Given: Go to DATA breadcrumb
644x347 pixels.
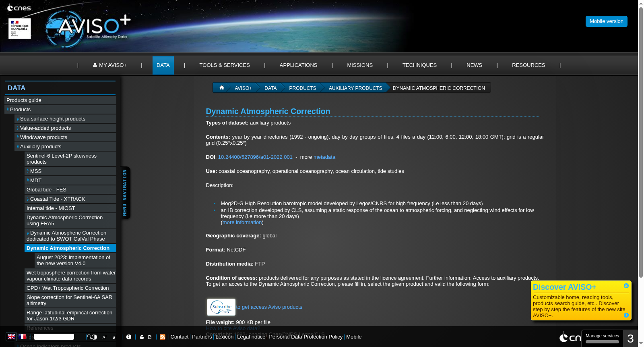Looking at the screenshot, I should pyautogui.click(x=270, y=88).
